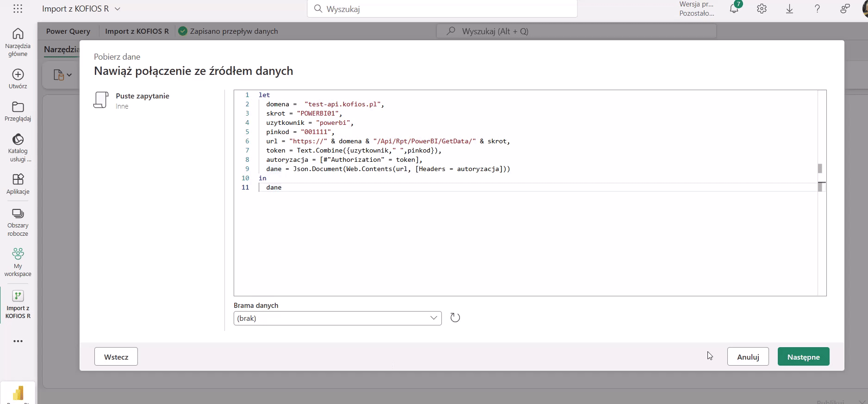This screenshot has height=404, width=868.
Task: Click the top Wyszukaj search field
Action: (442, 9)
